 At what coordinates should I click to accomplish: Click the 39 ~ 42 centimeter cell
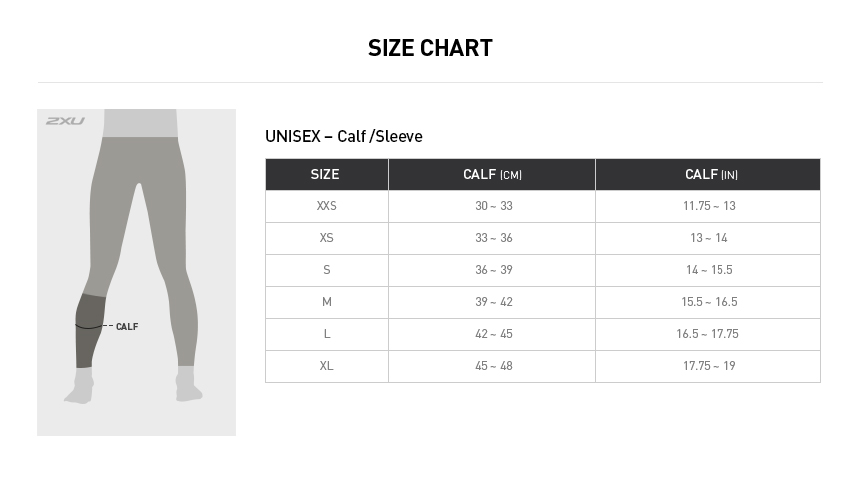[x=493, y=302]
